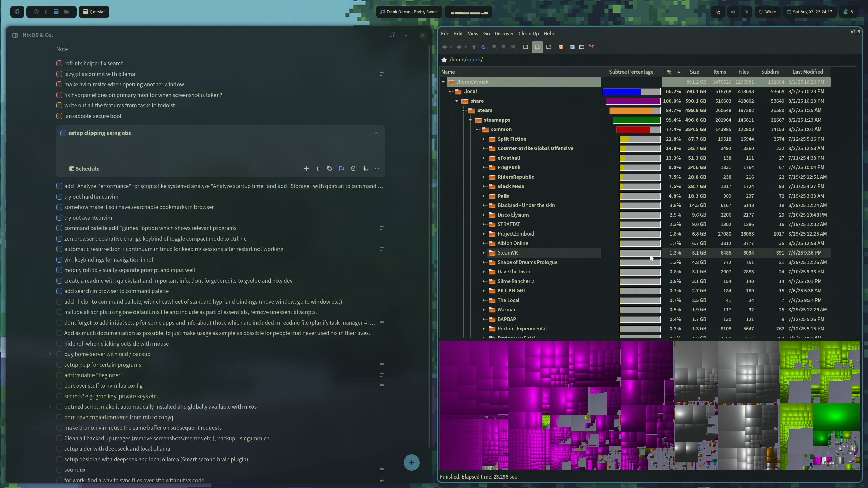
Task: Open the Discover menu
Action: click(x=504, y=34)
